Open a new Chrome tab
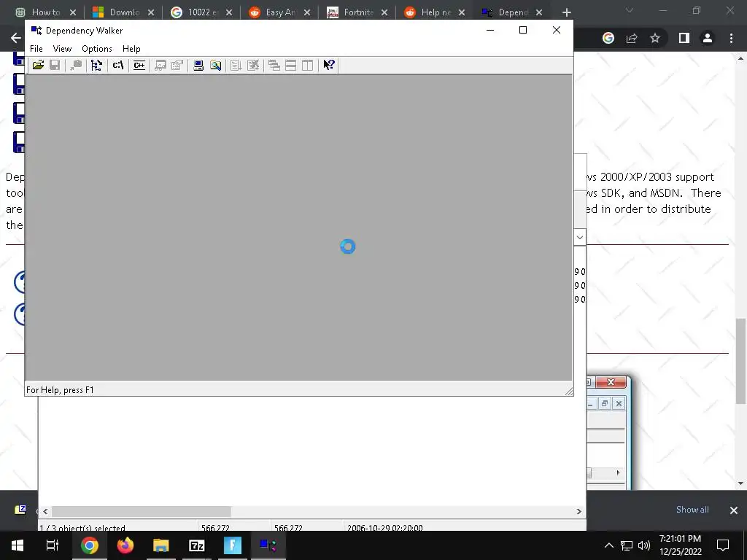Viewport: 747px width, 560px height. click(x=566, y=12)
